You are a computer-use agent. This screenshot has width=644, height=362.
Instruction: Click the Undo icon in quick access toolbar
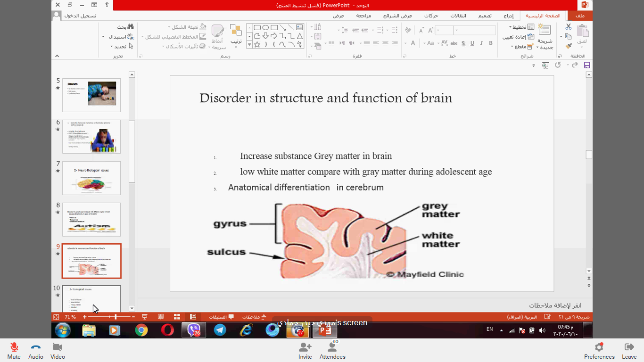tap(558, 65)
